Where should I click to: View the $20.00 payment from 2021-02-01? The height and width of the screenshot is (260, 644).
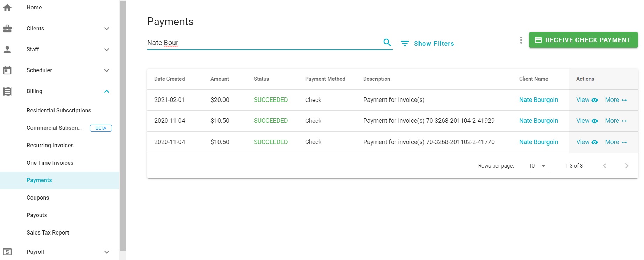[x=587, y=100]
